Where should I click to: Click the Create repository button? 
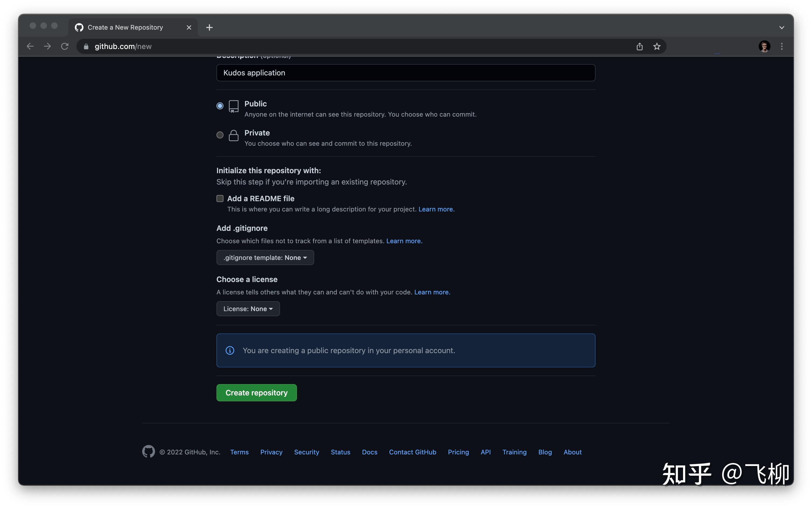[256, 393]
